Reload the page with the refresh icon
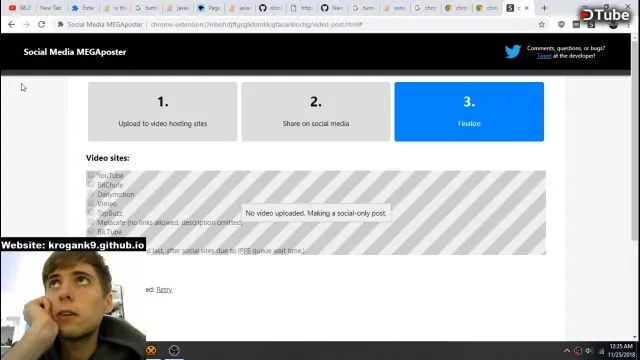640x360 pixels. click(x=42, y=24)
